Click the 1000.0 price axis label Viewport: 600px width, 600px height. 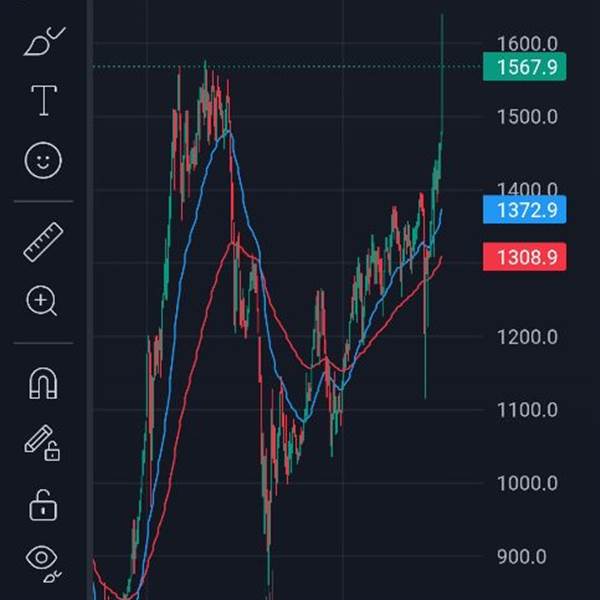point(527,483)
